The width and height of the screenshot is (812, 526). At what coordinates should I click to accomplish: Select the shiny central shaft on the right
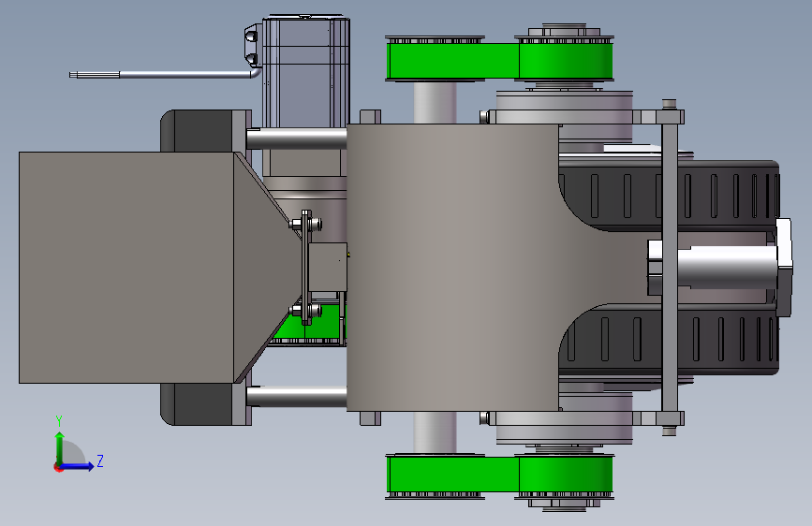tap(727, 268)
